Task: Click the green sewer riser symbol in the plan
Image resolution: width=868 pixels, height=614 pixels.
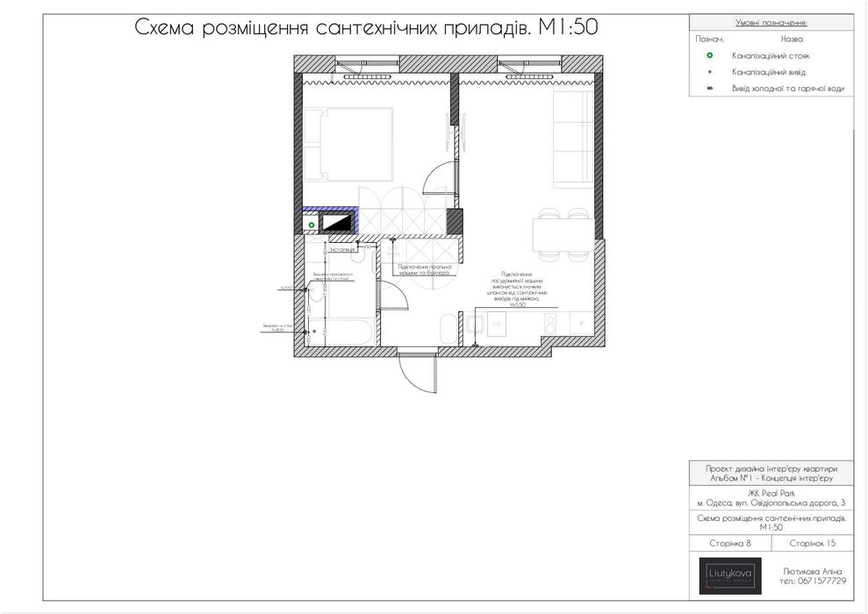Action: (x=312, y=225)
